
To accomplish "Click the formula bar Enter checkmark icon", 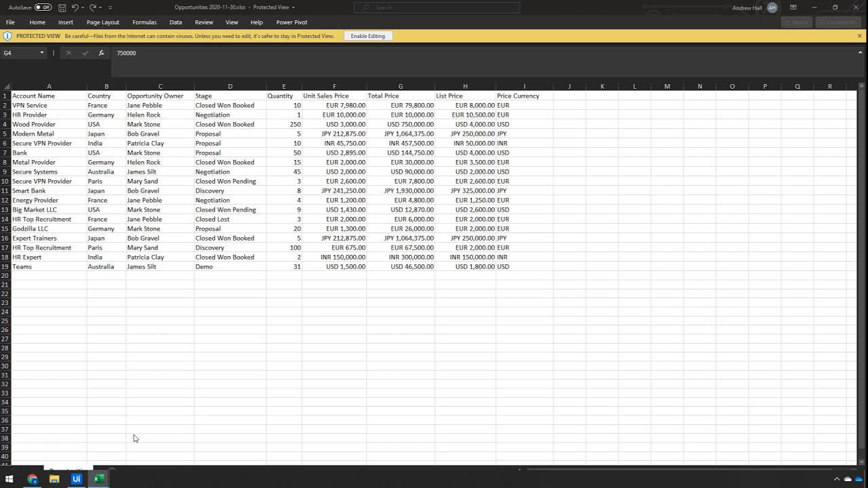I will point(85,53).
